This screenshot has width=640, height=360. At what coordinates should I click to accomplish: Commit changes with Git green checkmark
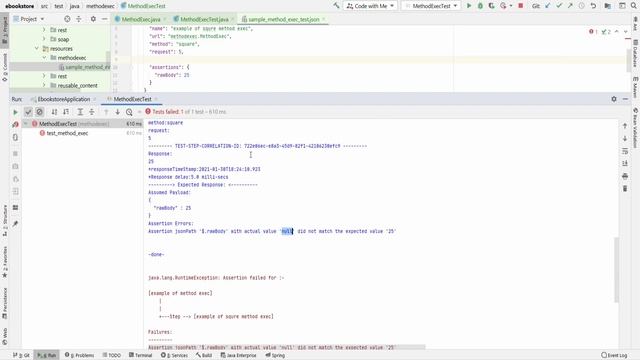559,6
